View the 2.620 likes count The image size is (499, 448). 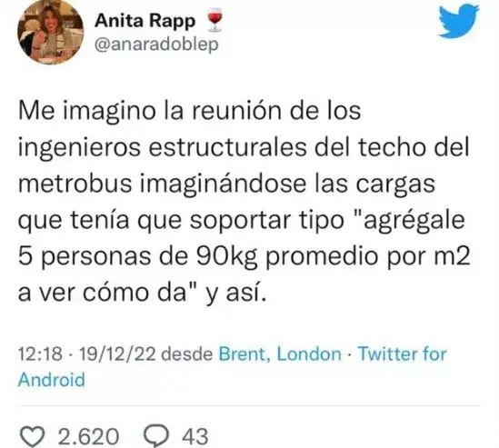(89, 436)
